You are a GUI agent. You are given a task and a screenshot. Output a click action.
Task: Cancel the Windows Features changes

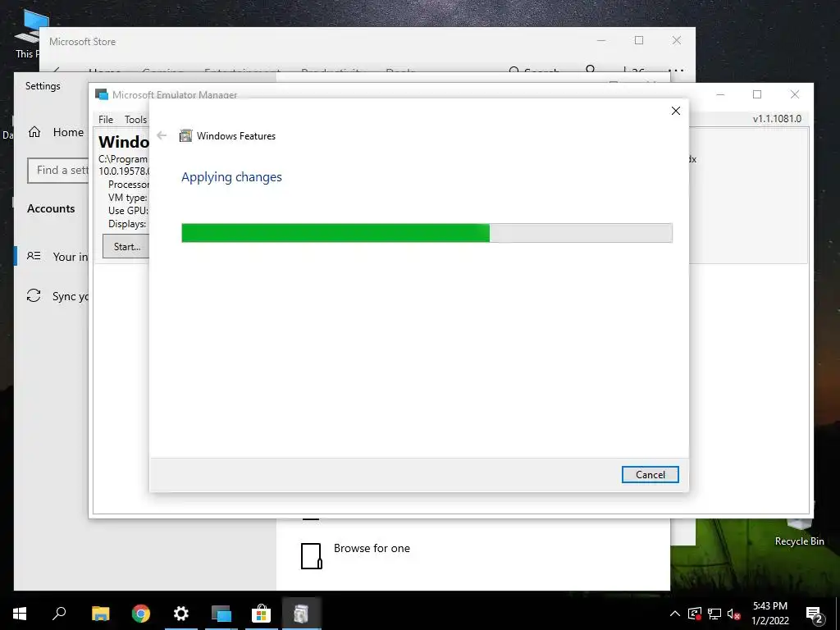click(650, 475)
